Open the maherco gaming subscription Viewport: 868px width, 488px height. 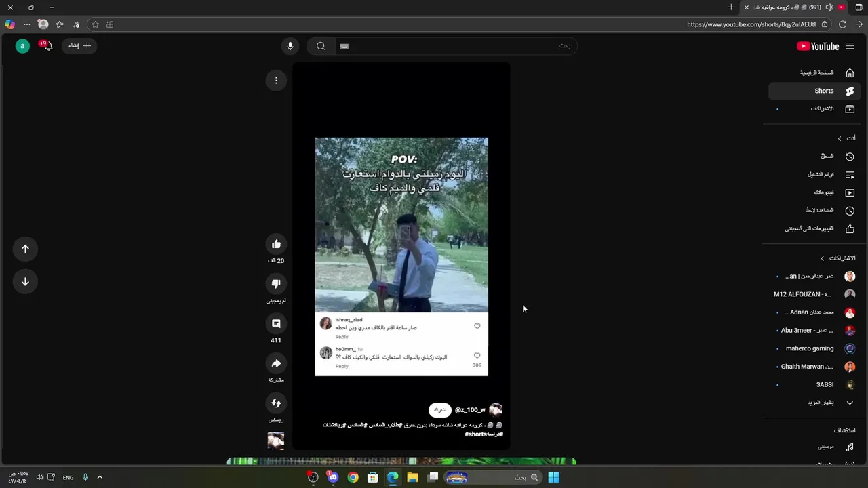[x=815, y=348]
